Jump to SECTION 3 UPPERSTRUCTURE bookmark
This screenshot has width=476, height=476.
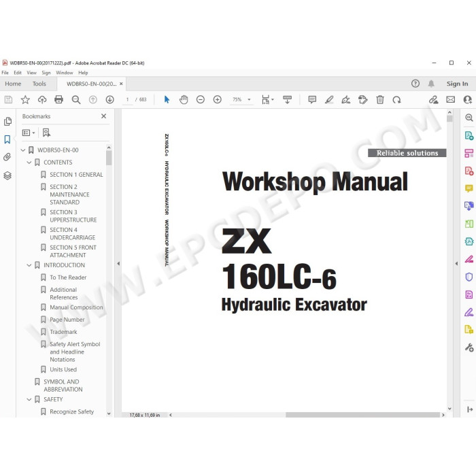tap(73, 216)
